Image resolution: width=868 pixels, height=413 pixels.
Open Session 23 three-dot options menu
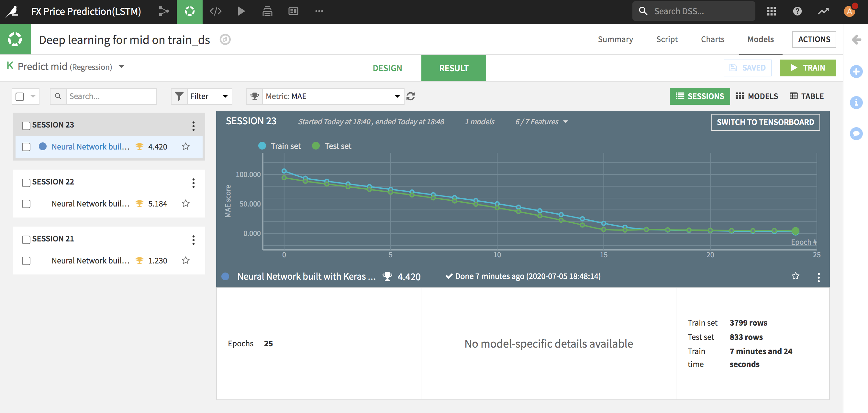[193, 126]
